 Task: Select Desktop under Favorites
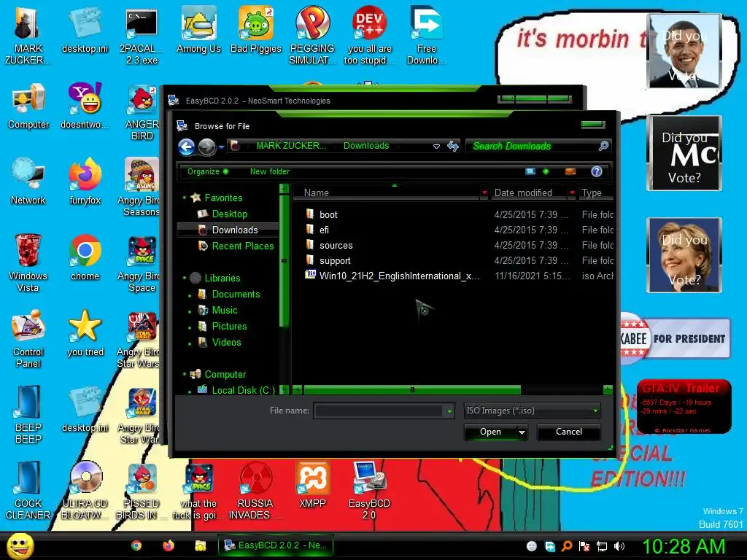pos(230,214)
